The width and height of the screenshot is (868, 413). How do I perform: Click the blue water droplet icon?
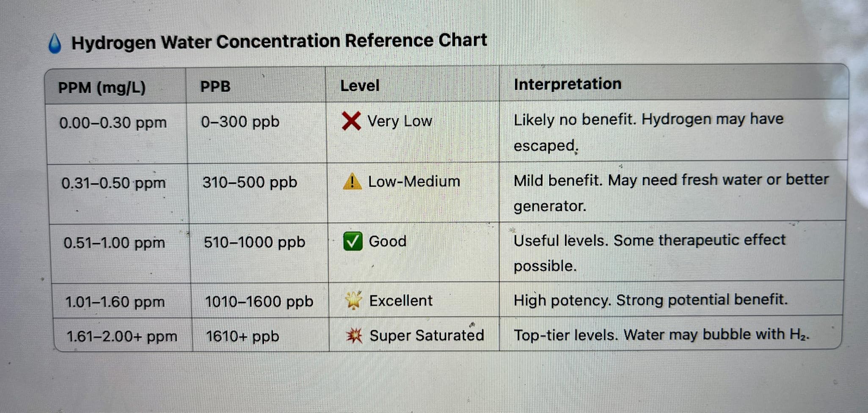[55, 44]
